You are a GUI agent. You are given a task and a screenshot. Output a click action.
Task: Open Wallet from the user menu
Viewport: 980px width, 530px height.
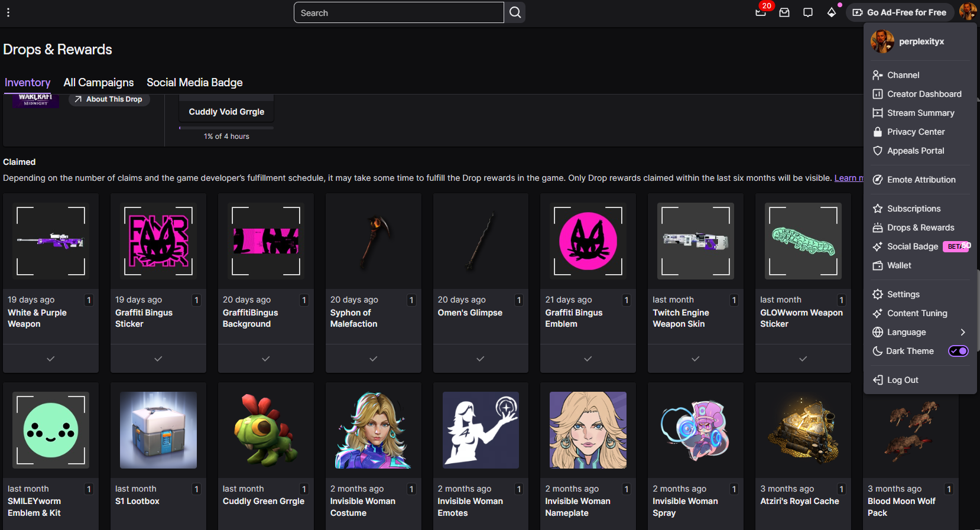pyautogui.click(x=898, y=265)
